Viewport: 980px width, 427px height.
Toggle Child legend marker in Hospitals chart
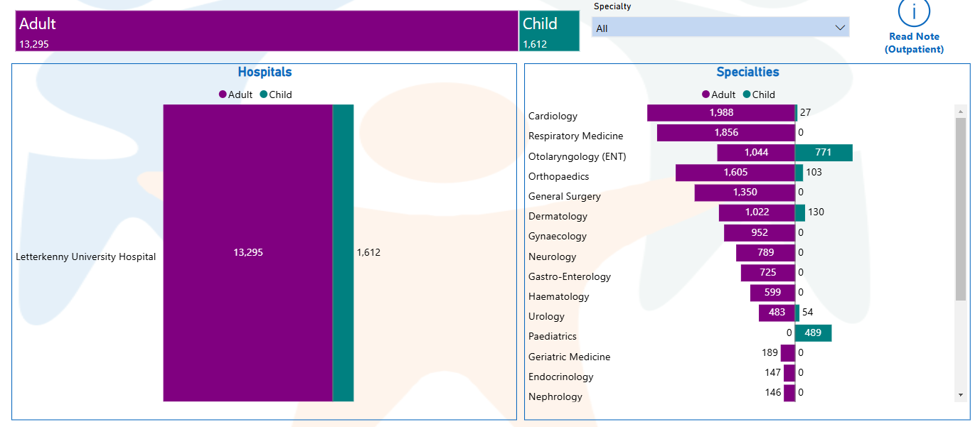(264, 94)
